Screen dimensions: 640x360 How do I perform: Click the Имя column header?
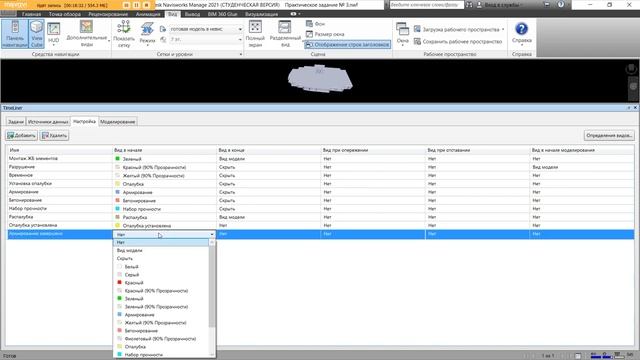pos(60,150)
